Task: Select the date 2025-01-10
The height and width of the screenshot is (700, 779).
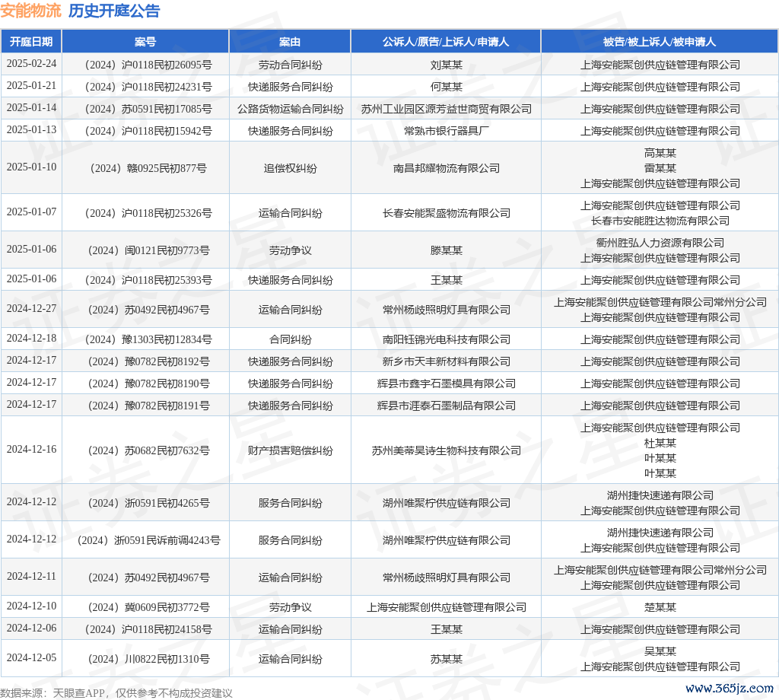Action: (31, 167)
